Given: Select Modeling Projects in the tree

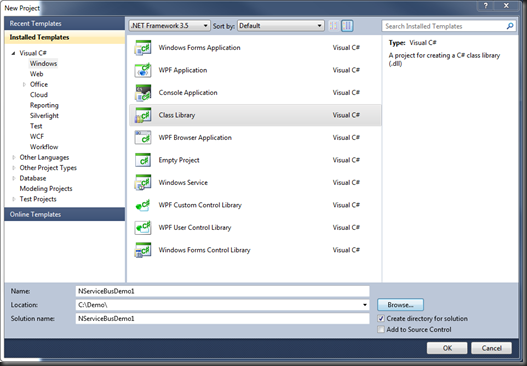Looking at the screenshot, I should point(46,189).
